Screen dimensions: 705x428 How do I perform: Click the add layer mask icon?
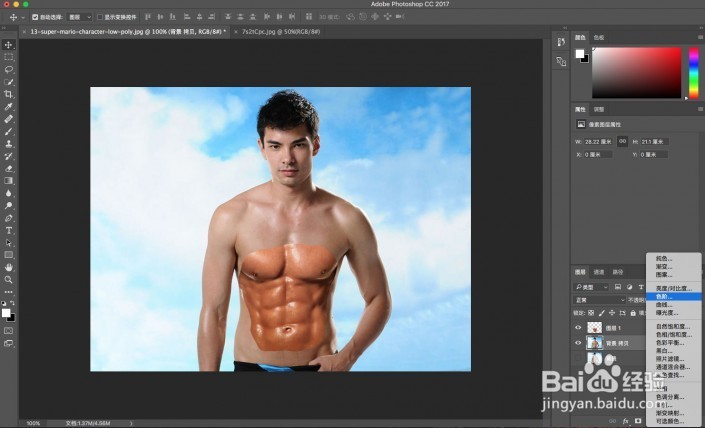point(638,421)
